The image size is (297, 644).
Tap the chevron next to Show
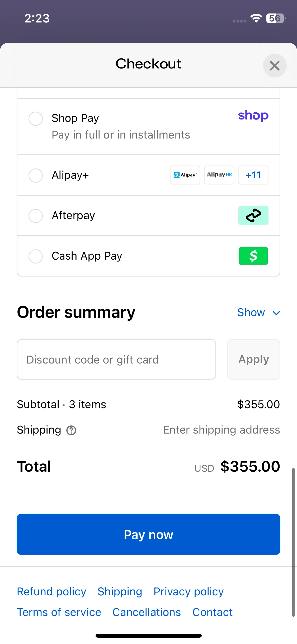[276, 313]
